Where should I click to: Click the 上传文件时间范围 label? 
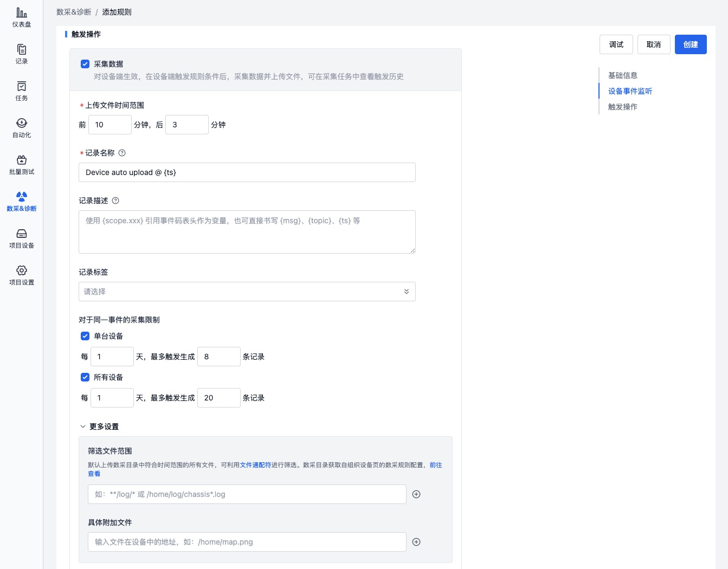pos(114,105)
